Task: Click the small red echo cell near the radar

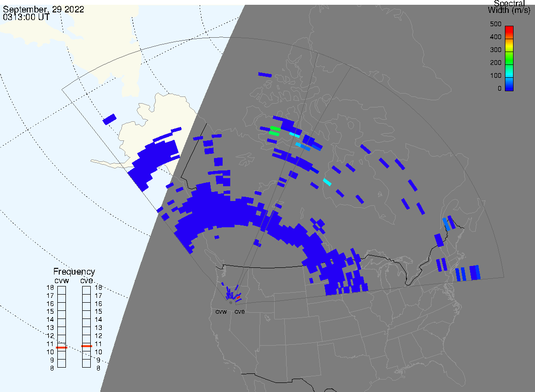Action: (x=238, y=297)
